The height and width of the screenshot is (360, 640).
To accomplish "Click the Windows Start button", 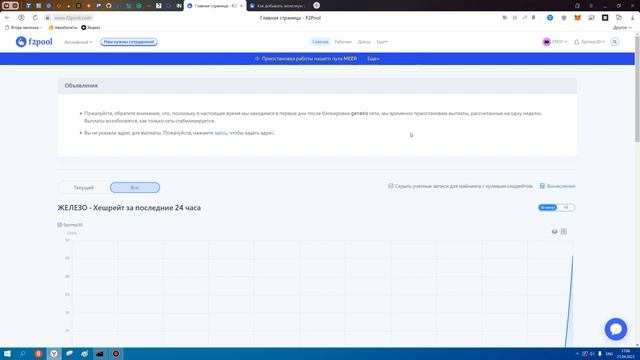I will [7, 353].
